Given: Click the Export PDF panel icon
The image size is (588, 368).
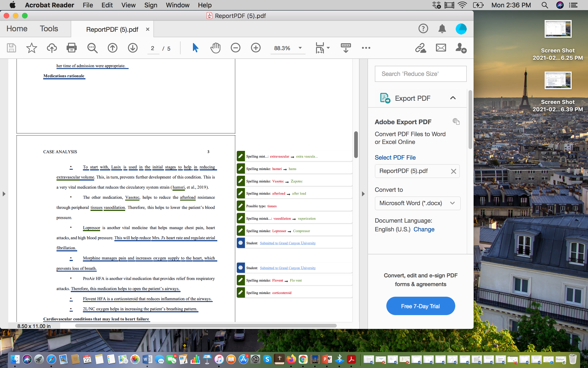Looking at the screenshot, I should [385, 98].
